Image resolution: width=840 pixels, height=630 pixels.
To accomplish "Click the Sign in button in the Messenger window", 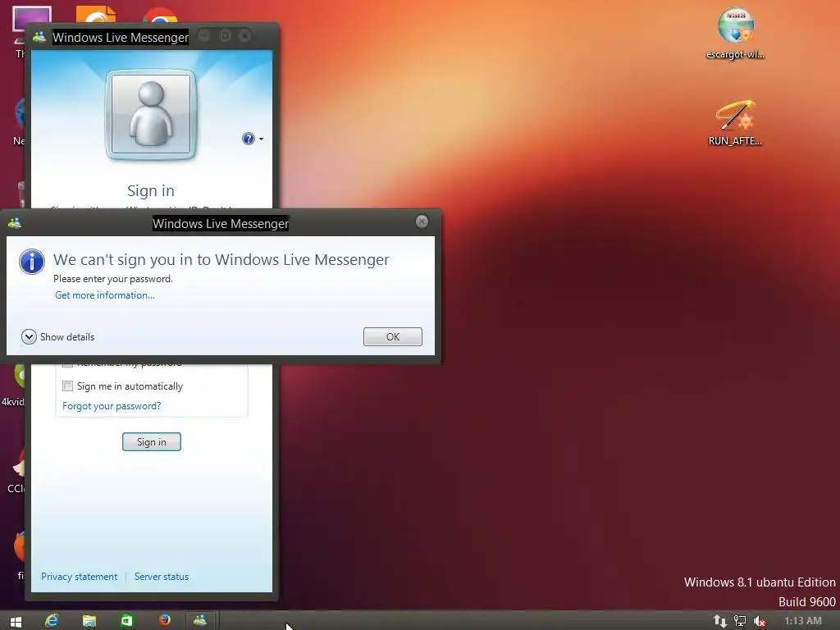I will [152, 442].
